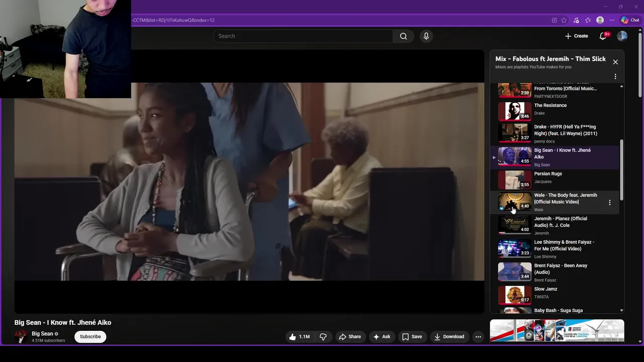Start voice search with microphone icon
The height and width of the screenshot is (362, 644).
click(x=426, y=36)
